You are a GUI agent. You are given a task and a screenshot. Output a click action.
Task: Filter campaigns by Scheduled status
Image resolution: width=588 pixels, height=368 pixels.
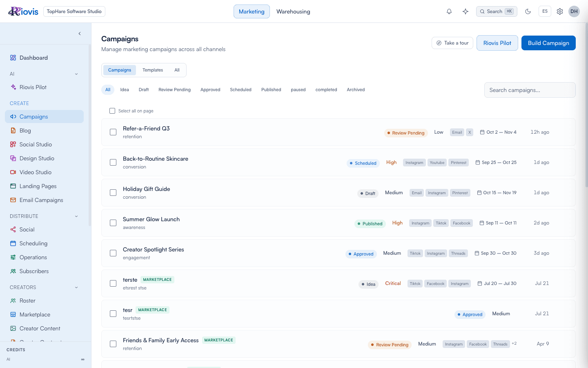(x=241, y=90)
